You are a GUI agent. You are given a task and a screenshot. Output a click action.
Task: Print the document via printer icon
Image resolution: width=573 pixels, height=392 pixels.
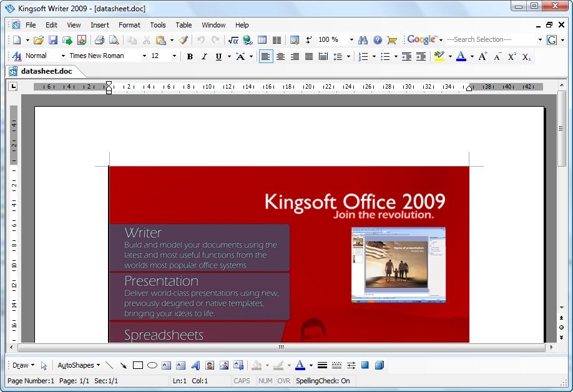(x=99, y=40)
